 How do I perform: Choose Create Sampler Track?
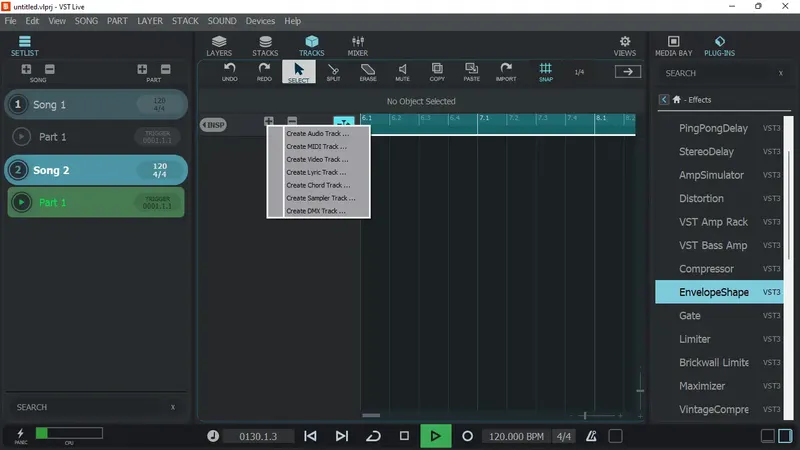(321, 198)
